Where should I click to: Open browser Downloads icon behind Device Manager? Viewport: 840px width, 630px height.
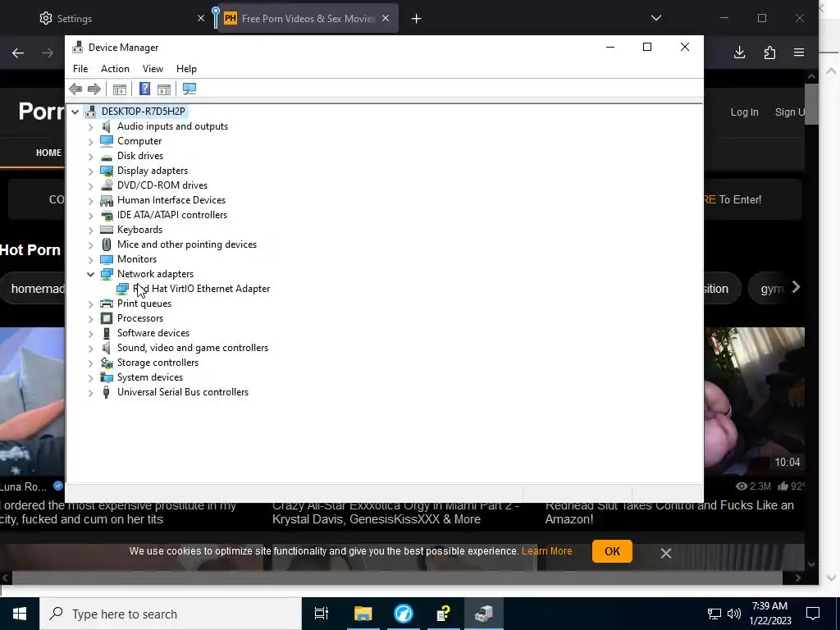[739, 52]
